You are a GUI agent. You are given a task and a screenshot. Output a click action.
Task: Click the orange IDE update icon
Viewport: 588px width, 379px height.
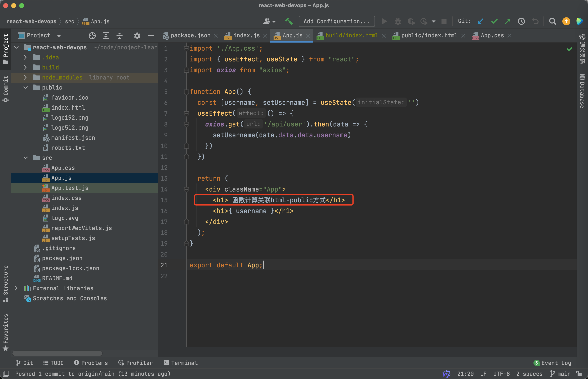point(566,21)
